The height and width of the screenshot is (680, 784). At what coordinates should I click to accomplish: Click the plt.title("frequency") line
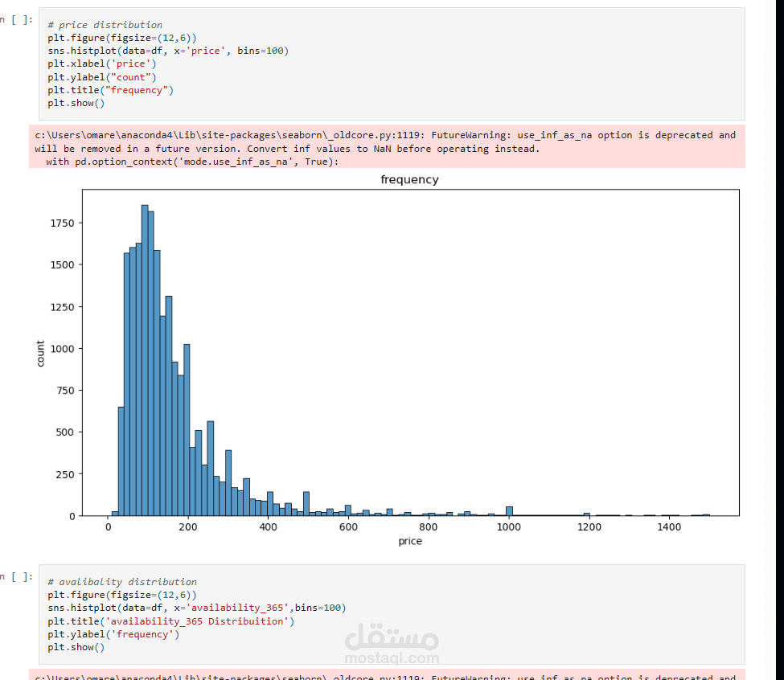(110, 90)
